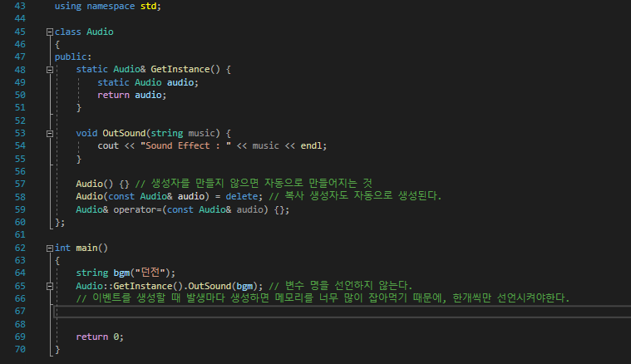Click the comment about 복사 생성자 on line 58
This screenshot has height=364, width=631.
coord(355,196)
